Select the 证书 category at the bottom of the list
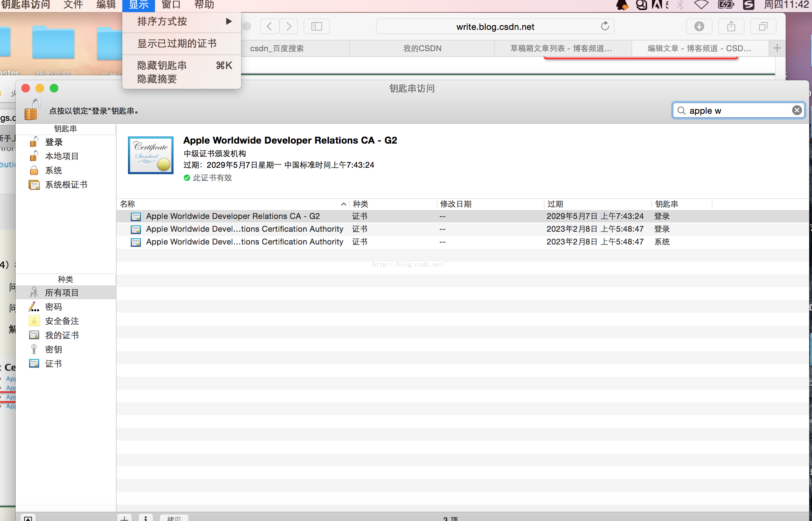The image size is (812, 521). point(66,364)
